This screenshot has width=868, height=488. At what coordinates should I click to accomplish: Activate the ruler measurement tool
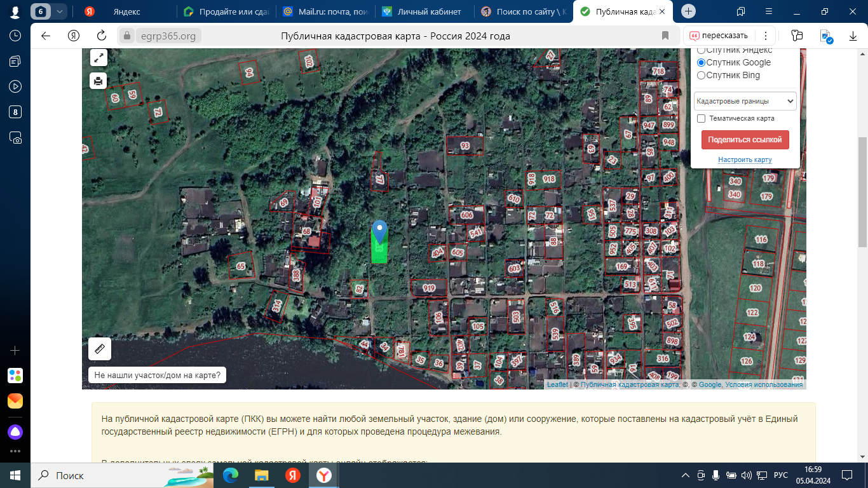[x=100, y=349]
